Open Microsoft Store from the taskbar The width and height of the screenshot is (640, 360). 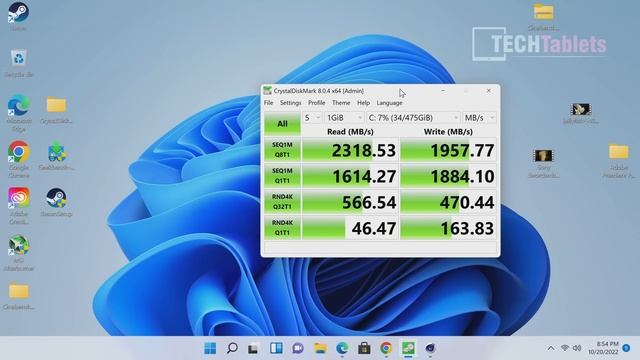click(x=364, y=348)
